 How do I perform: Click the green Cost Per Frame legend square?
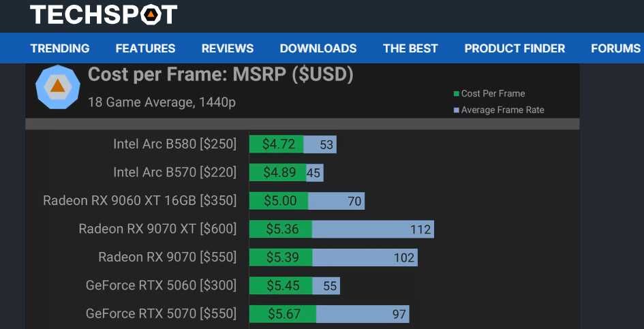click(456, 93)
